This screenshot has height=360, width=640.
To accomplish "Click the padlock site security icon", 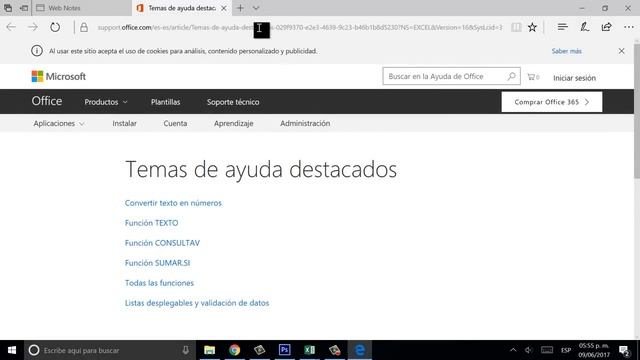I will tap(84, 27).
